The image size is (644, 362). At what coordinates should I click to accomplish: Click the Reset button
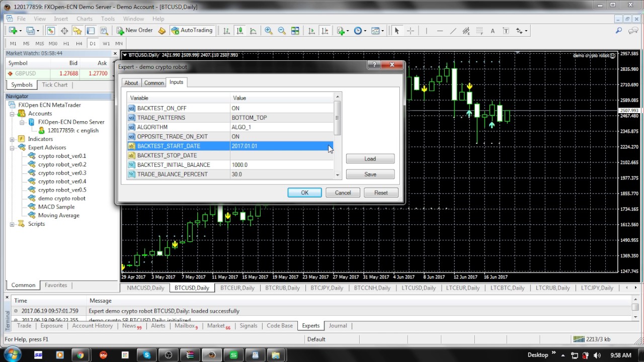pyautogui.click(x=381, y=193)
